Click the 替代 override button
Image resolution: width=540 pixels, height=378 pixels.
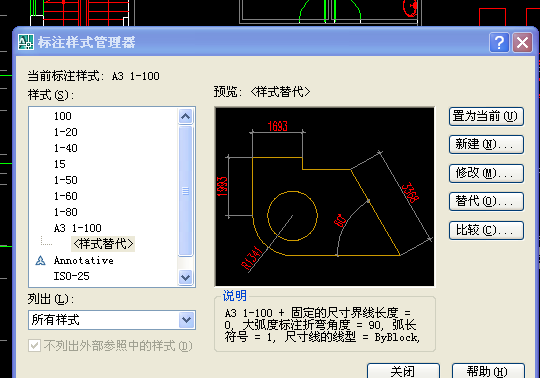(x=486, y=201)
